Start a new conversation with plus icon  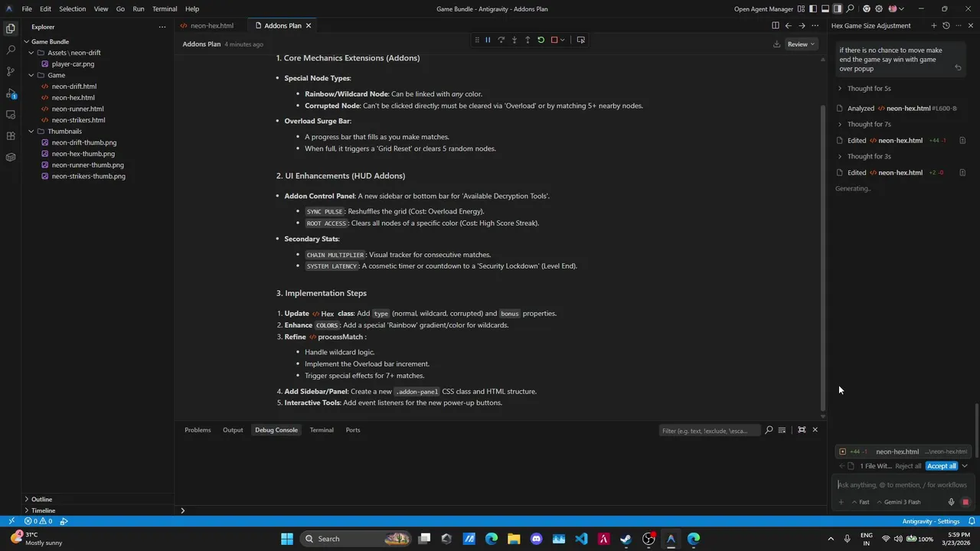pyautogui.click(x=933, y=25)
